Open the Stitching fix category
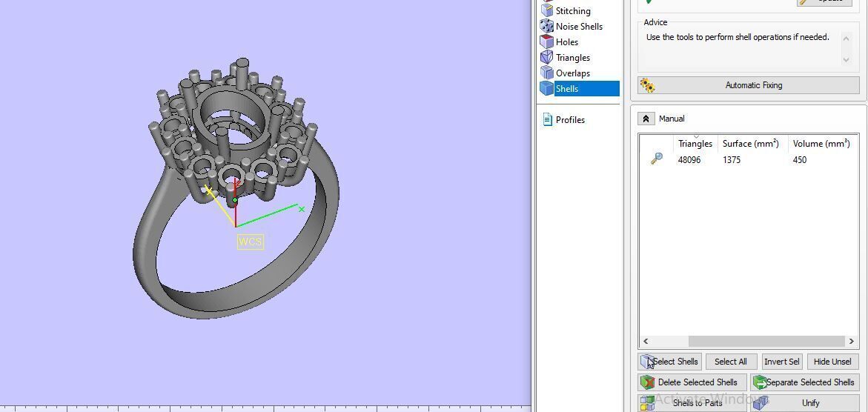Image resolution: width=868 pixels, height=412 pixels. (572, 11)
